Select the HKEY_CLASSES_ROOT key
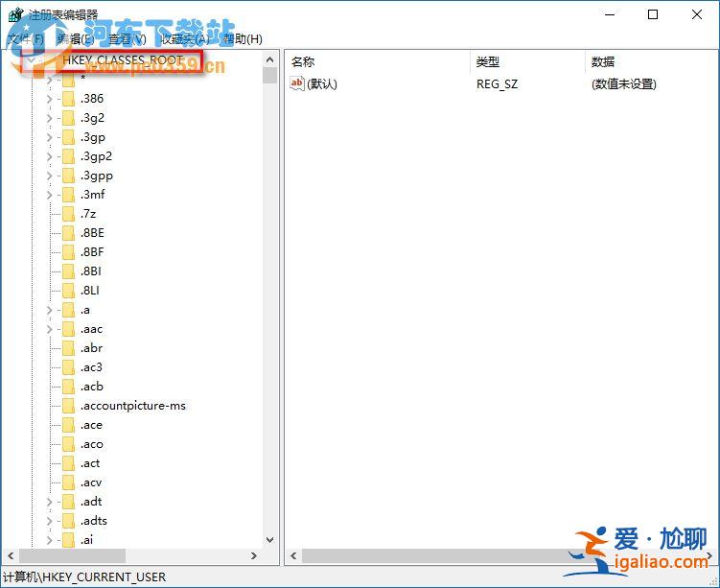Viewport: 720px width, 588px height. 123,60
